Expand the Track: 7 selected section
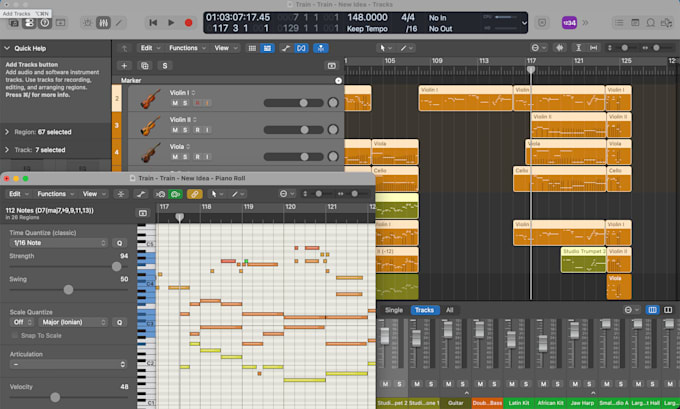The width and height of the screenshot is (680, 409). (x=7, y=150)
